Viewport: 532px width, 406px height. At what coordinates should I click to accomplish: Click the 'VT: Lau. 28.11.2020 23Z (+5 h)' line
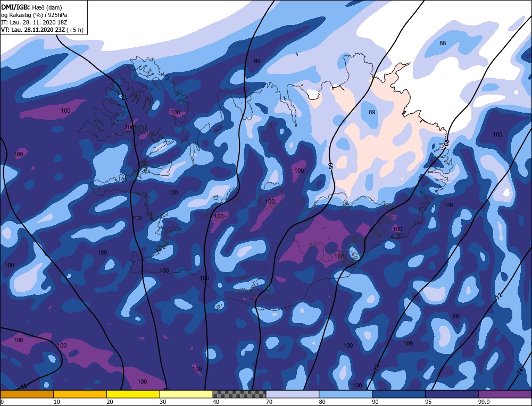[x=42, y=30]
